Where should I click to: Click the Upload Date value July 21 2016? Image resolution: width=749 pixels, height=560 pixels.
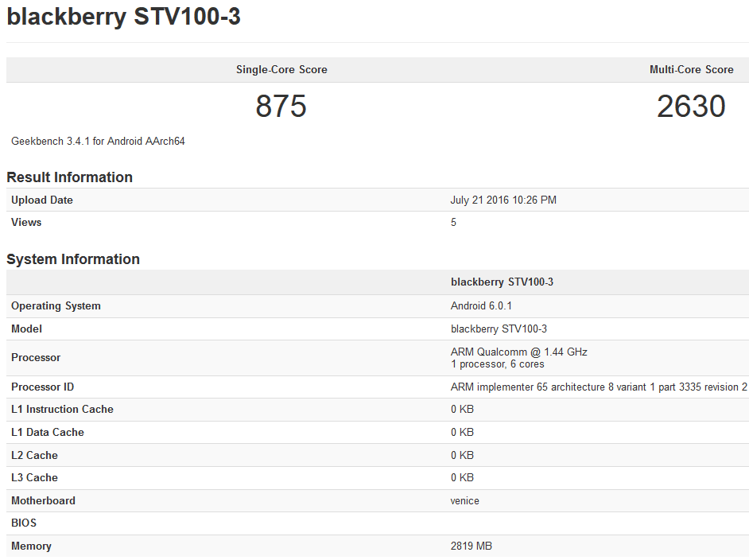tap(503, 200)
